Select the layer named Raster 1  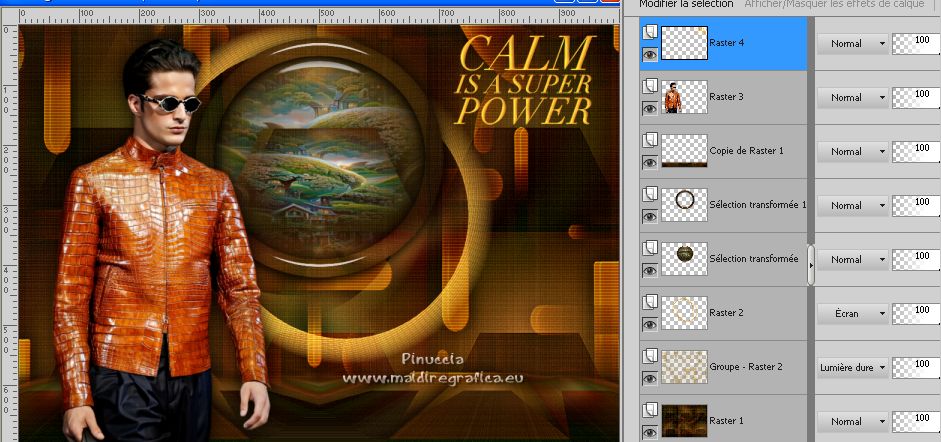(x=726, y=421)
